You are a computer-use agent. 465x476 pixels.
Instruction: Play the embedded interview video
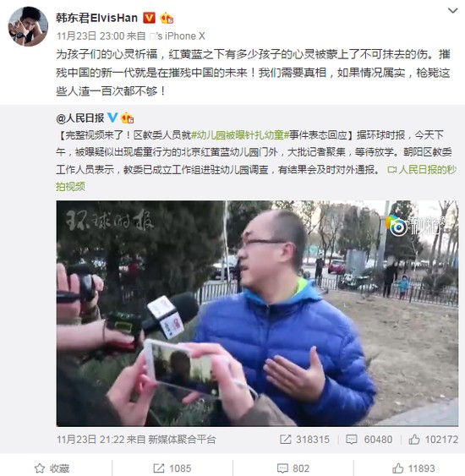[x=257, y=314]
